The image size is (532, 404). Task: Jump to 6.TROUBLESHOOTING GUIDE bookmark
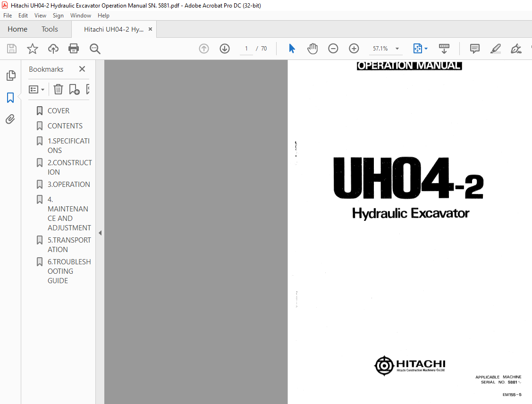coord(69,271)
